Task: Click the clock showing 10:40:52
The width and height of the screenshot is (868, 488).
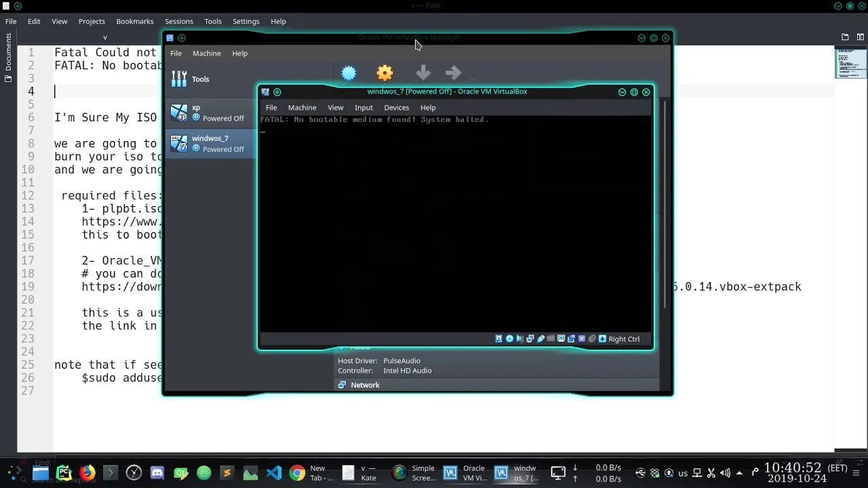Action: [x=793, y=468]
